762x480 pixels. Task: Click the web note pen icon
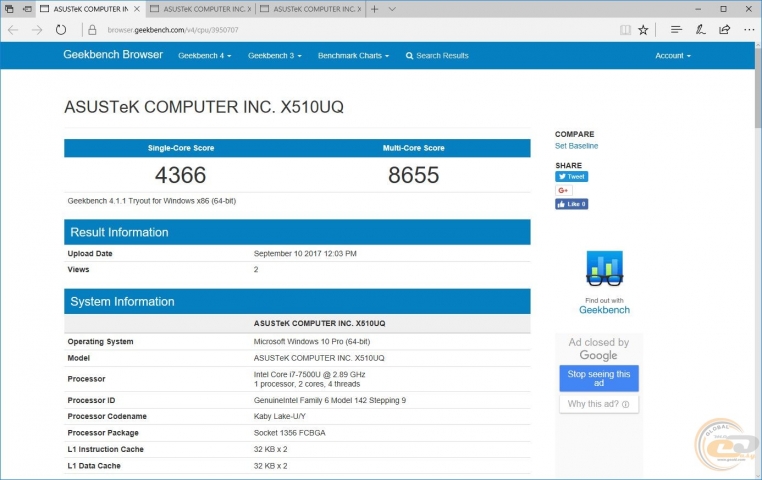pyautogui.click(x=700, y=30)
